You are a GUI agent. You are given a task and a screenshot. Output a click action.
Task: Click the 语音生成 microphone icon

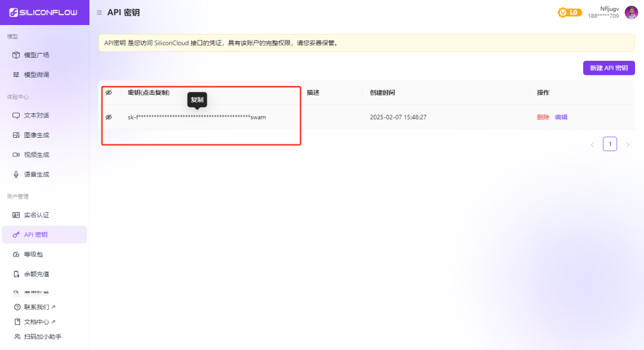[16, 174]
